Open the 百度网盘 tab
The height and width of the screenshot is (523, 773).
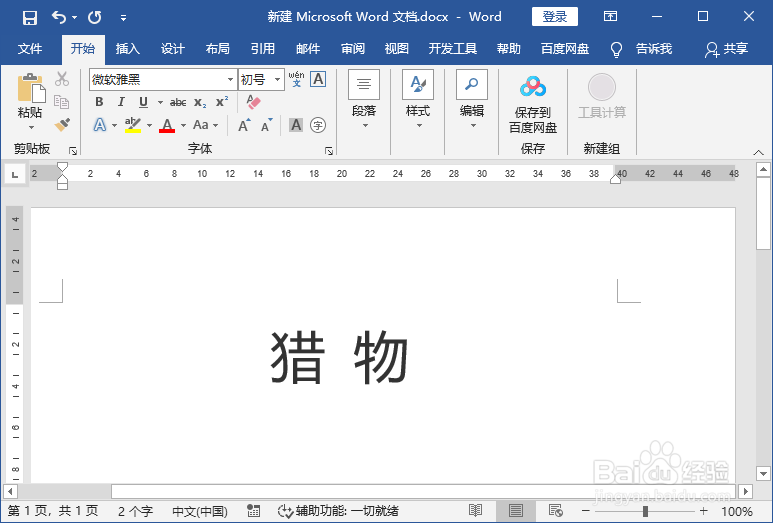[565, 49]
